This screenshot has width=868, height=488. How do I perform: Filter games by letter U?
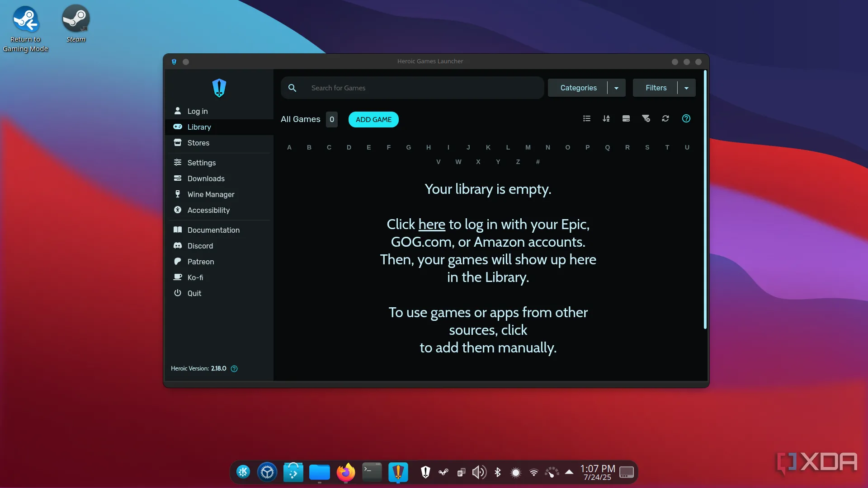[x=687, y=147]
